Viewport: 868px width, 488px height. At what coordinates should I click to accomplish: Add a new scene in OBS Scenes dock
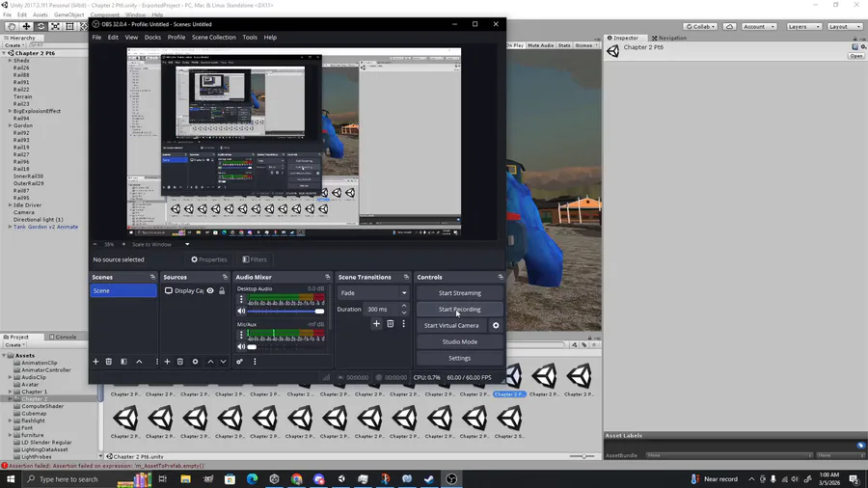95,362
